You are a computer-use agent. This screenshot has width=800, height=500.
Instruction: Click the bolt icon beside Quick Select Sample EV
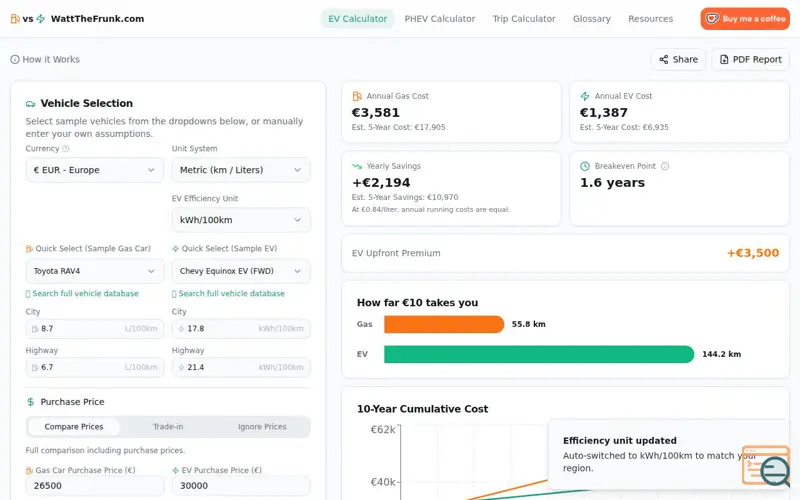pyautogui.click(x=176, y=249)
